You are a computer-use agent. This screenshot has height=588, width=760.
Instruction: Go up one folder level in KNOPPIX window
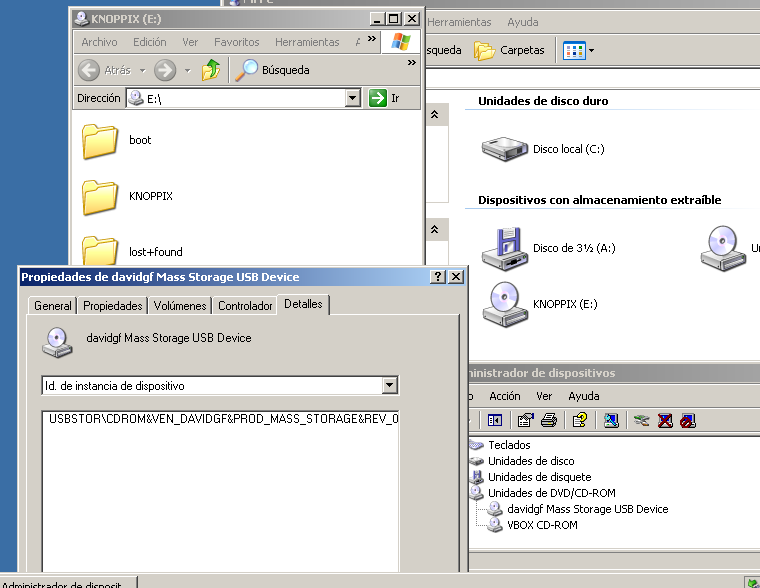pyautogui.click(x=211, y=70)
